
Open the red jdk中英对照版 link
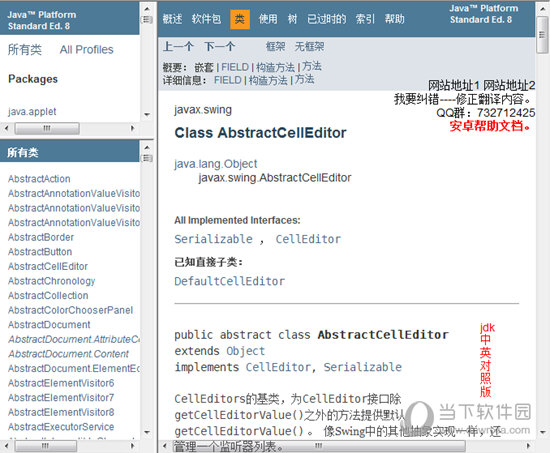coord(487,360)
